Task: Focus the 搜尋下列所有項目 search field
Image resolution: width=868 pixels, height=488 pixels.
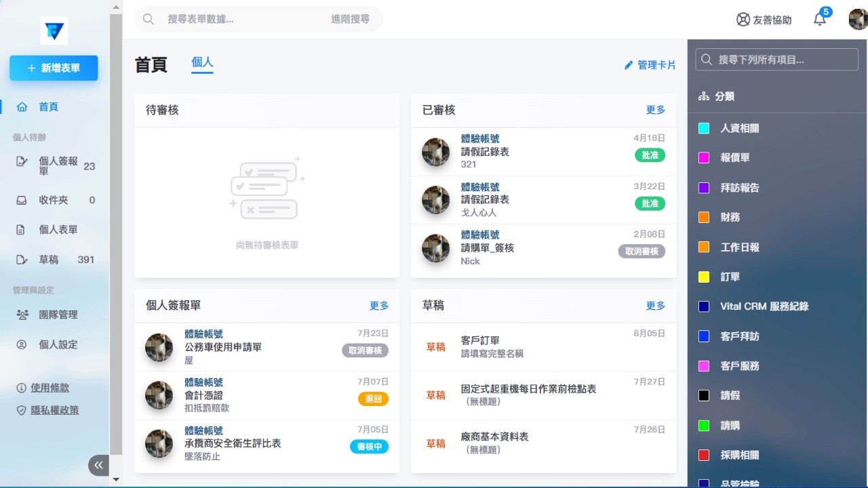Action: pyautogui.click(x=777, y=60)
